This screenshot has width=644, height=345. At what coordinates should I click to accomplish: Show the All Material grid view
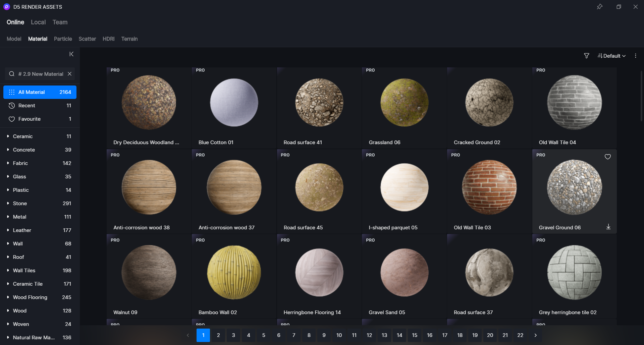(32, 92)
